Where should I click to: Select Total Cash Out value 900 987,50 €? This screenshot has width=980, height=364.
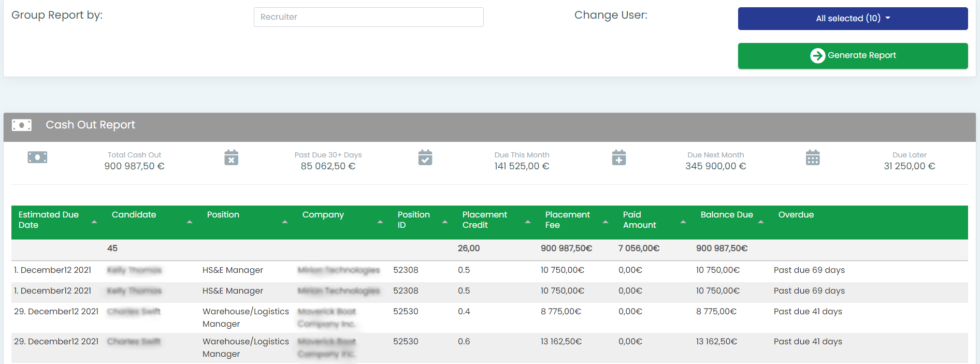(134, 166)
